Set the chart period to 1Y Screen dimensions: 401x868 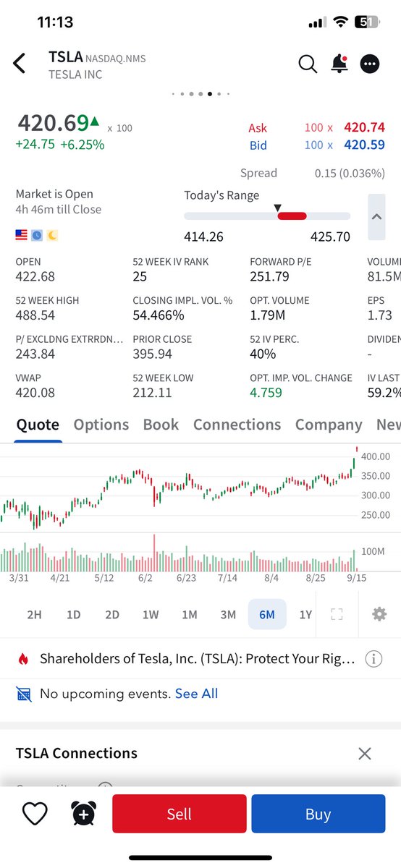coord(305,615)
